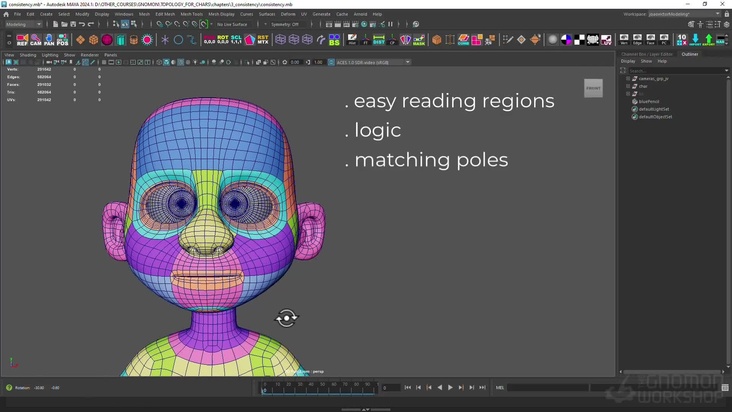Image resolution: width=732 pixels, height=412 pixels.
Task: Click the CAM shelf icon
Action: (x=36, y=40)
